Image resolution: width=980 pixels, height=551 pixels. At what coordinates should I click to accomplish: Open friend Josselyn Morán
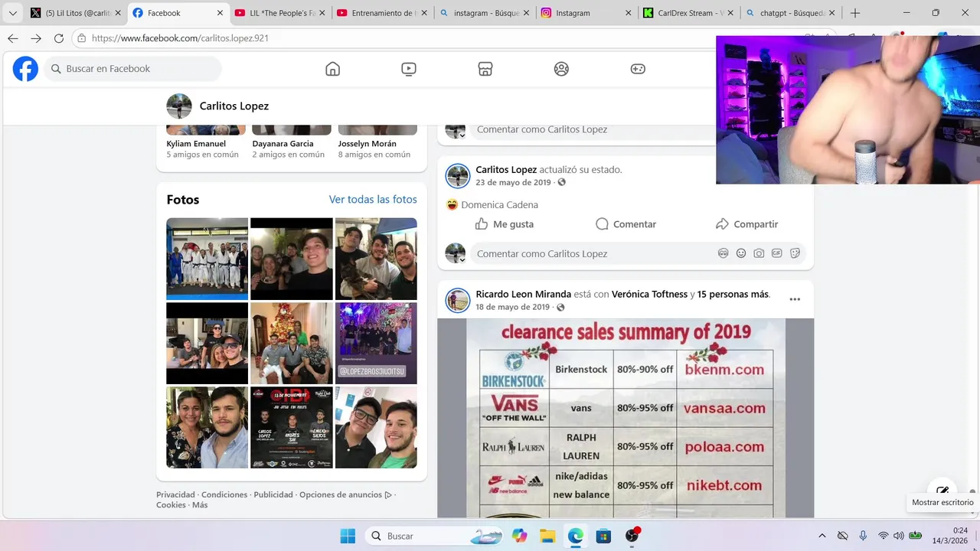pos(367,144)
